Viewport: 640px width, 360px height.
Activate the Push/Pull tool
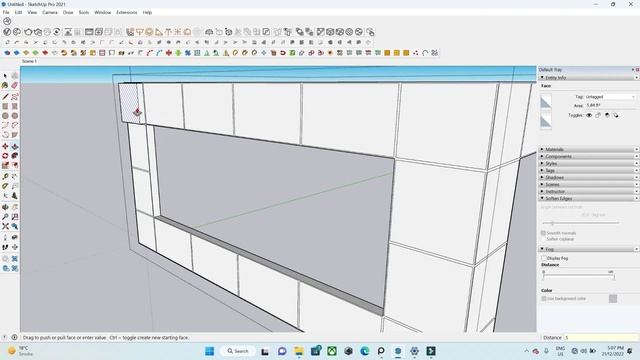(15, 146)
